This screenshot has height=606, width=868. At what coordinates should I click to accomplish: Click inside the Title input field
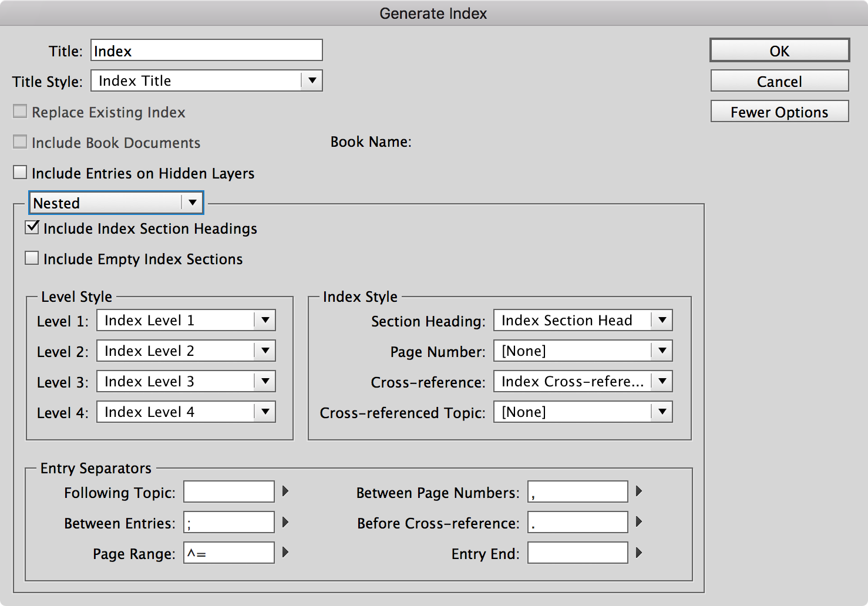click(206, 50)
